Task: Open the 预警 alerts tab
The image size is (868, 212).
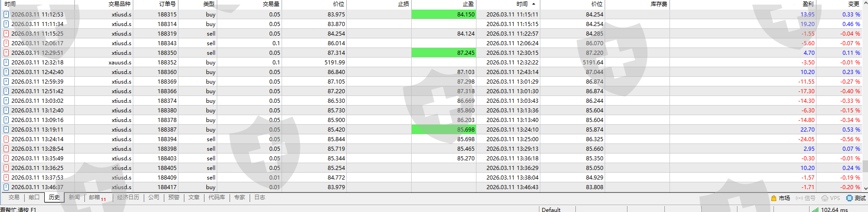Action: [174, 197]
